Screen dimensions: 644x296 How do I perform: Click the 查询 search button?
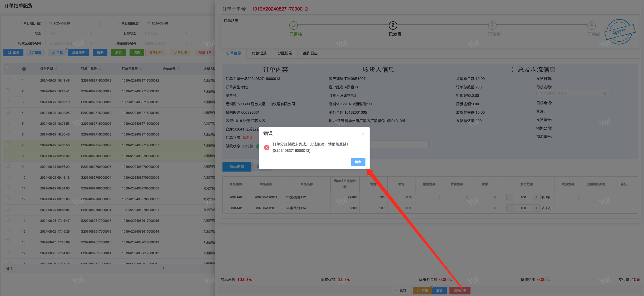(13, 52)
